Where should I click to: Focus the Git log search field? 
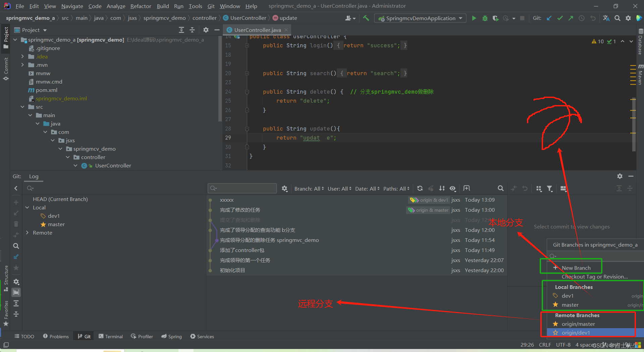point(242,188)
